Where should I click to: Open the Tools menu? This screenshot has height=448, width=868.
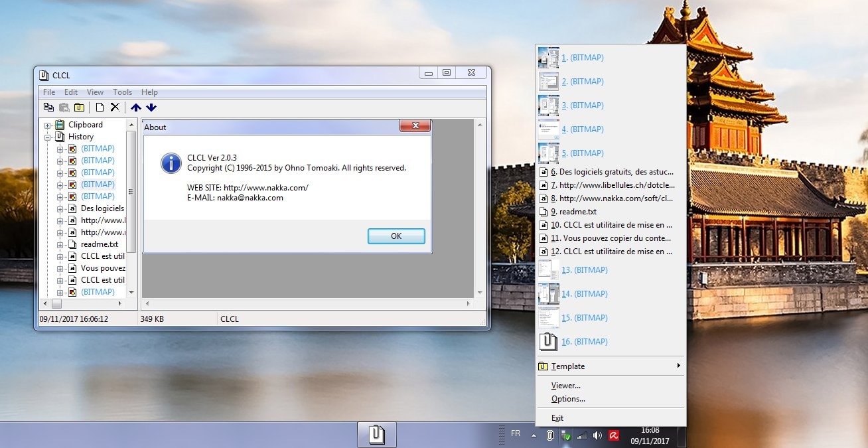[x=122, y=92]
